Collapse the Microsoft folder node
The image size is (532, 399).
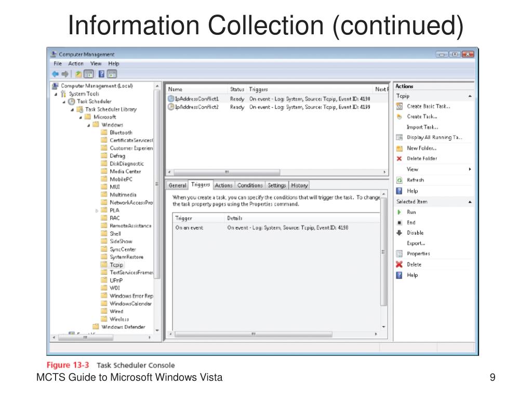[81, 117]
